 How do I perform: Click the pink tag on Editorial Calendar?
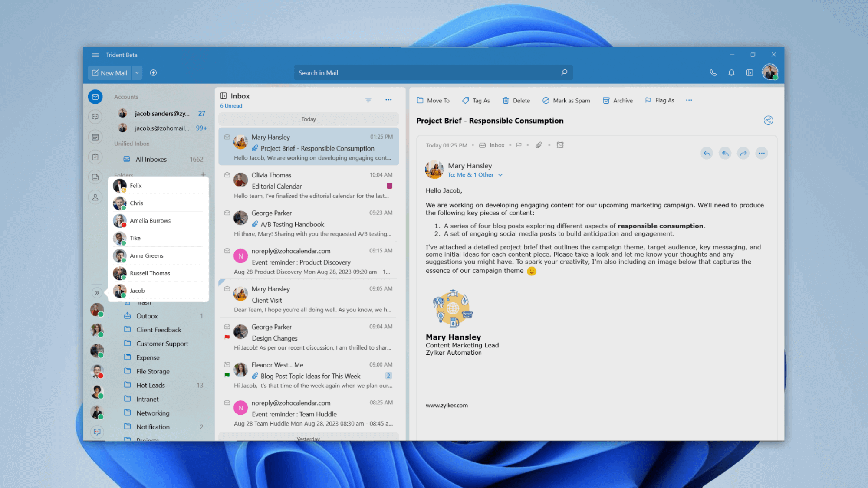tap(389, 186)
